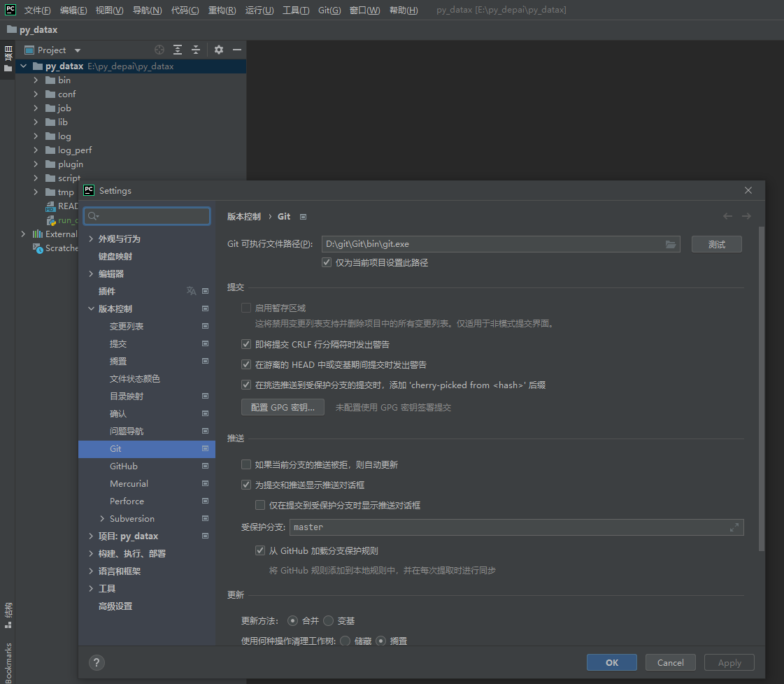Screen dimensions: 784x684
Task: Hide the Project tool window with minus icon
Action: point(237,50)
